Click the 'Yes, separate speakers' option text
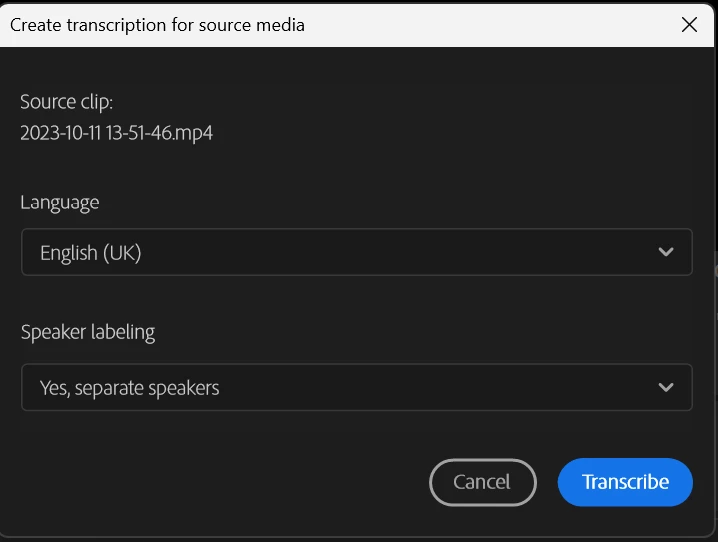 130,388
